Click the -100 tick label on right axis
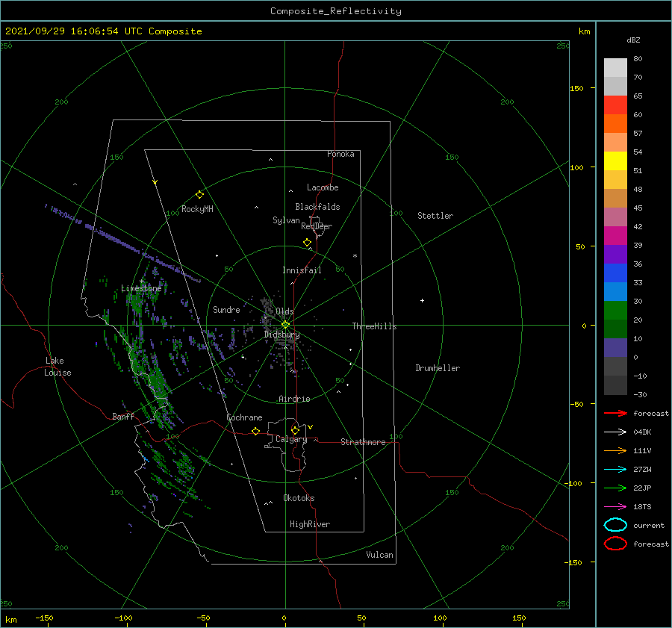The height and width of the screenshot is (628, 672). tap(573, 483)
